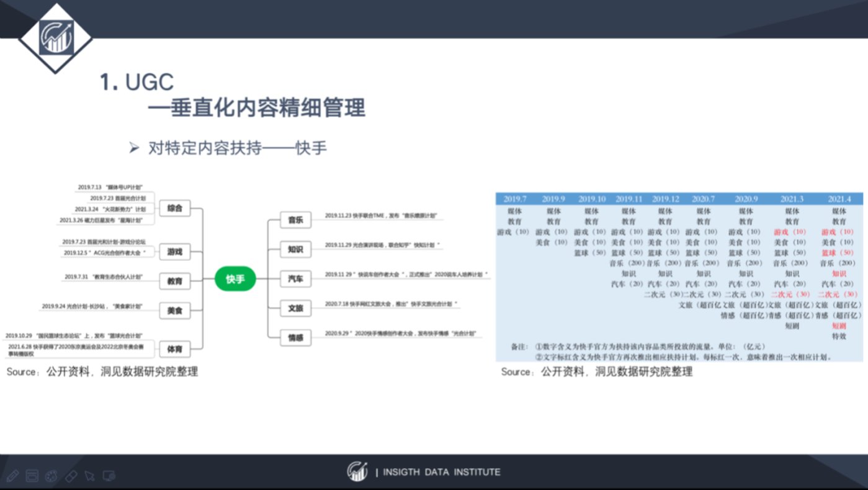Click the 2021.3.24 火花新势力计划 entry
Image resolution: width=868 pixels, height=490 pixels.
(110, 209)
